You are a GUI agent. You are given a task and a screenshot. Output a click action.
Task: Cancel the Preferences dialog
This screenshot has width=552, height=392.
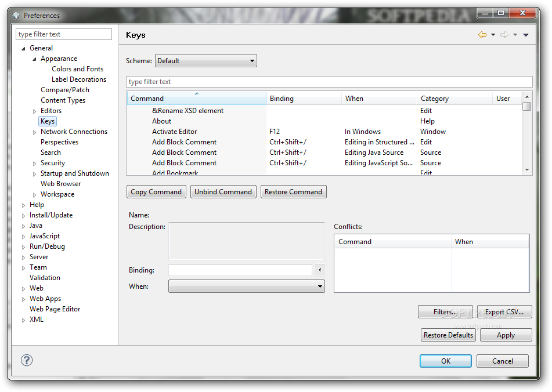coord(502,361)
